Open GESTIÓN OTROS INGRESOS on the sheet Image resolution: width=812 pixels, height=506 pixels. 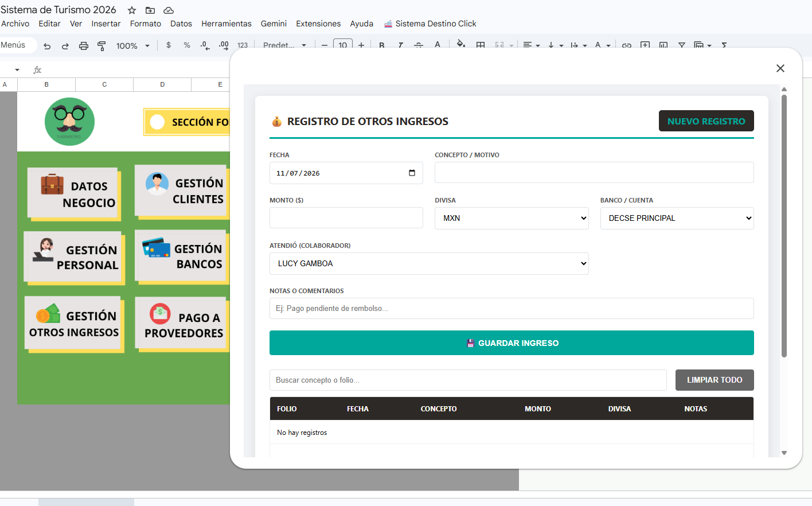[x=74, y=324]
